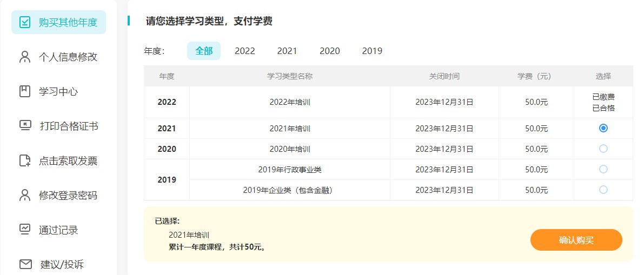Click the monitor icon for 打印合格证书
This screenshot has height=275, width=644.
click(x=25, y=126)
